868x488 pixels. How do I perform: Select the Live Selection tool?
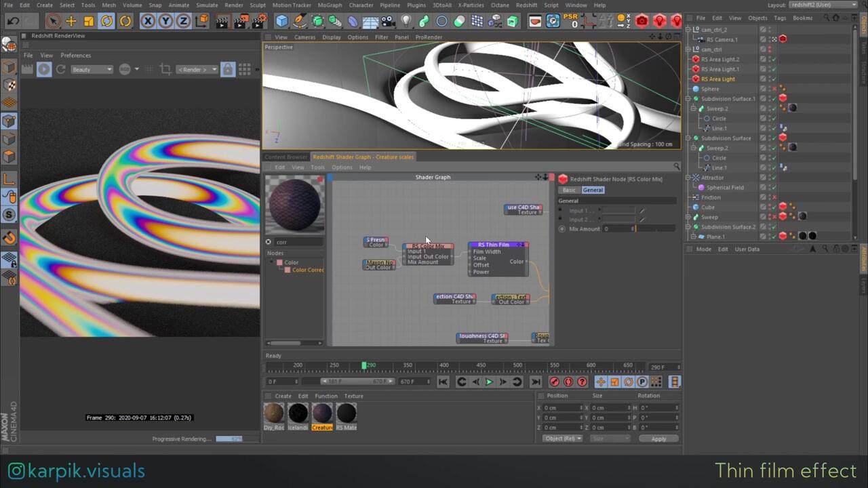pos(54,21)
